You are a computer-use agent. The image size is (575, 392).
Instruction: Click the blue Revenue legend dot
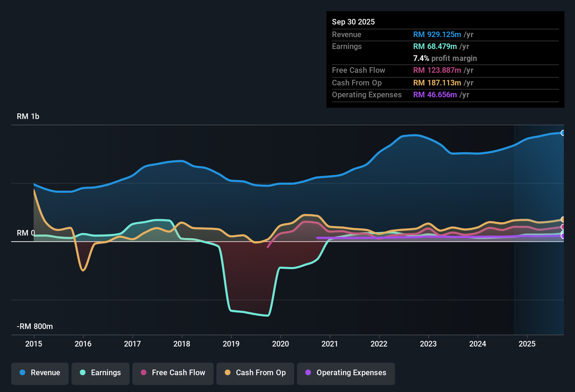tap(22, 373)
